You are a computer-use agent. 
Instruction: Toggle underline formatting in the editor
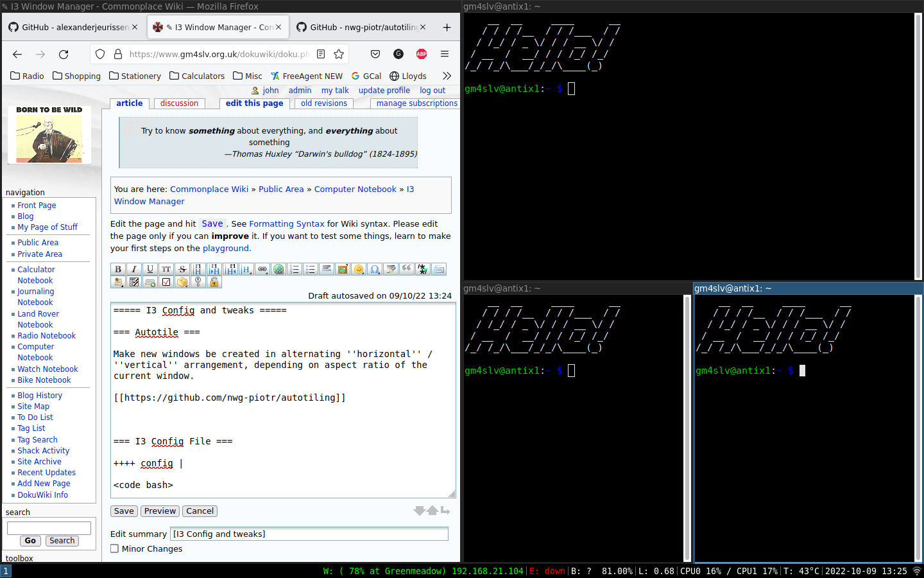click(x=150, y=269)
